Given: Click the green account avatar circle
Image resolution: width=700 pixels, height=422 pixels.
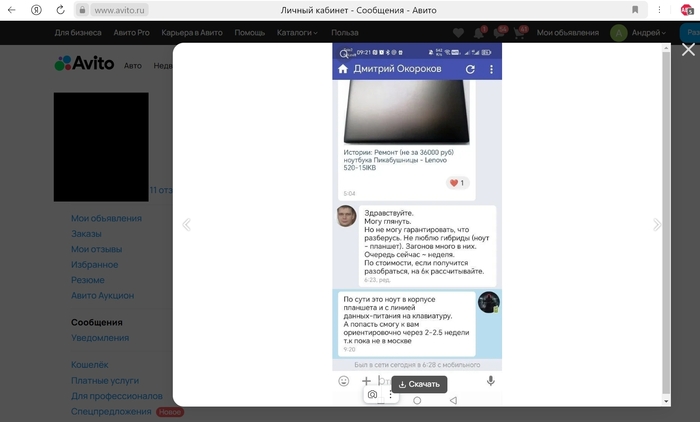Looking at the screenshot, I should click(x=619, y=33).
